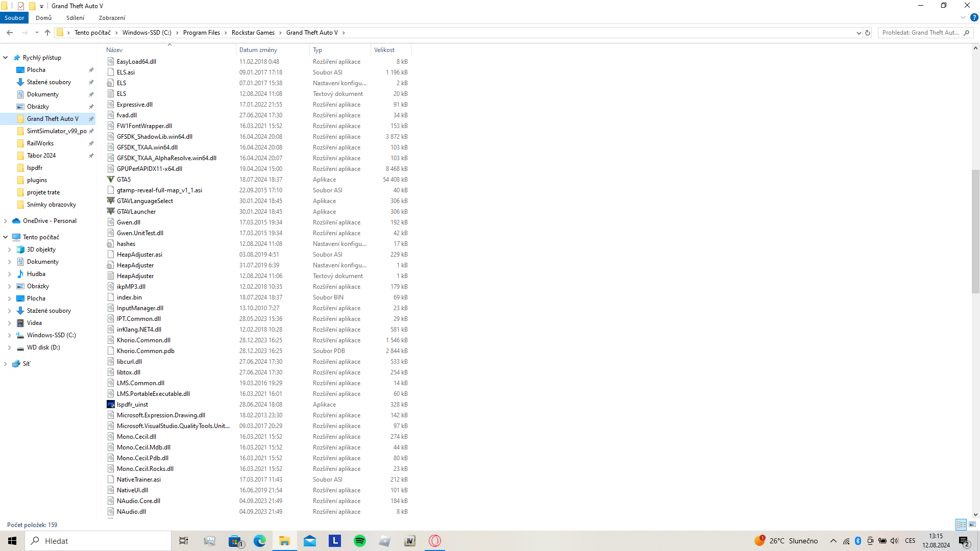This screenshot has width=980, height=551.
Task: Navigate to Rockstar Games breadcrumb
Action: (x=253, y=33)
